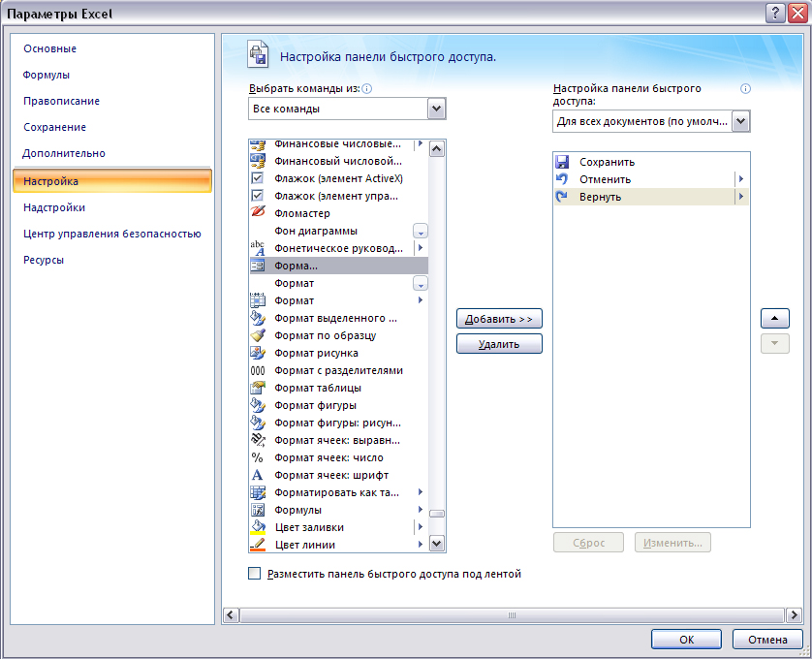Viewport: 812px width, 659px height.
Task: Click Формат фигуры: рисун... icon
Action: [258, 423]
